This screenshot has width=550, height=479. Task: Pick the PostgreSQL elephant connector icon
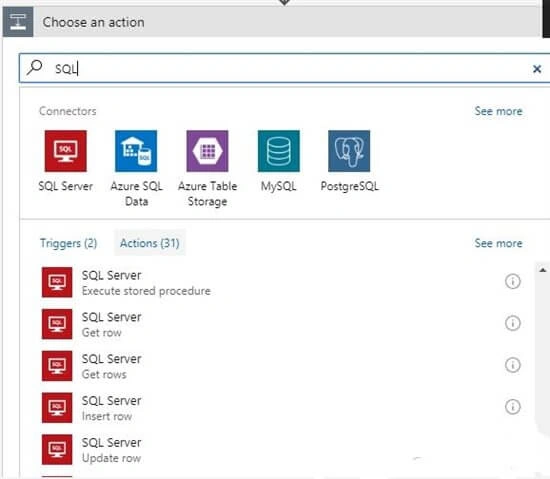tap(349, 151)
